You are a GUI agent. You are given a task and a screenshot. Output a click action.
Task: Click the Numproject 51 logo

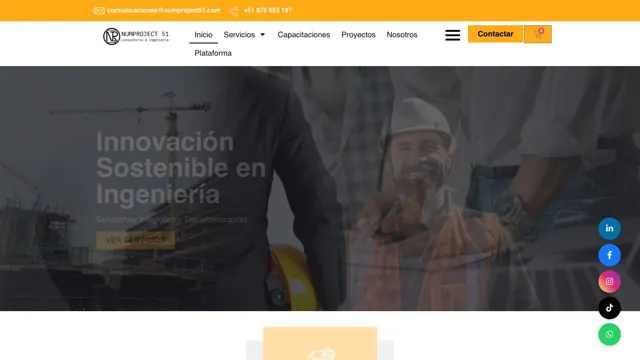(x=136, y=36)
